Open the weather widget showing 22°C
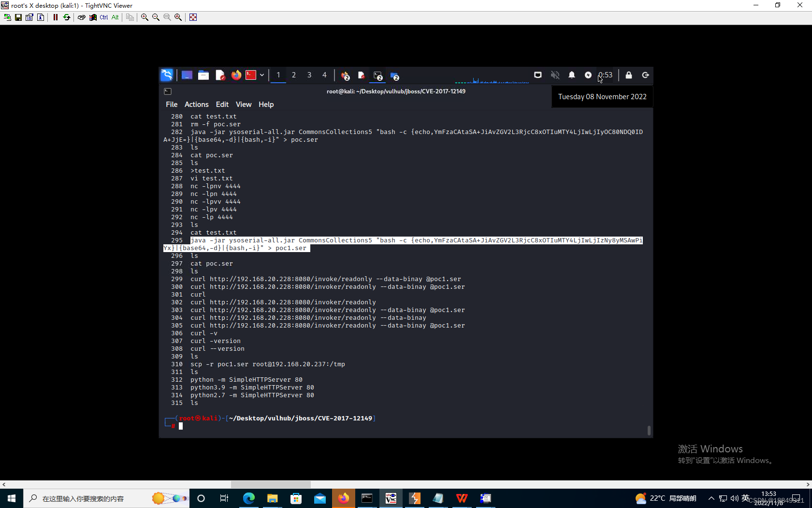The height and width of the screenshot is (508, 812). tap(666, 498)
